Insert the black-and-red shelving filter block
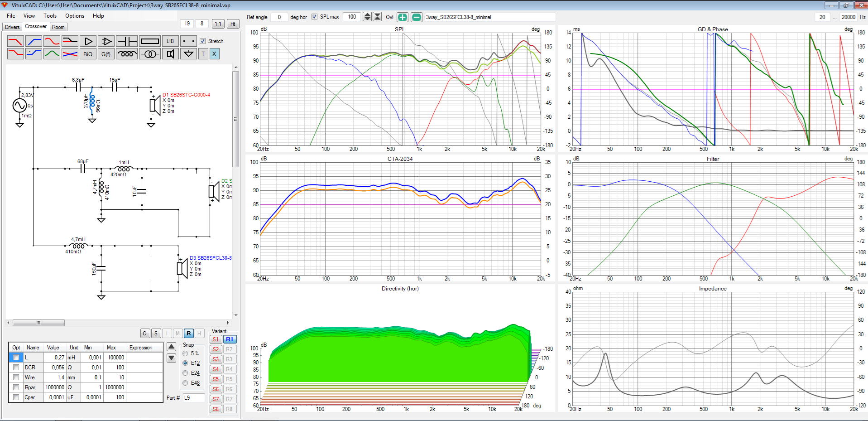 (x=70, y=41)
